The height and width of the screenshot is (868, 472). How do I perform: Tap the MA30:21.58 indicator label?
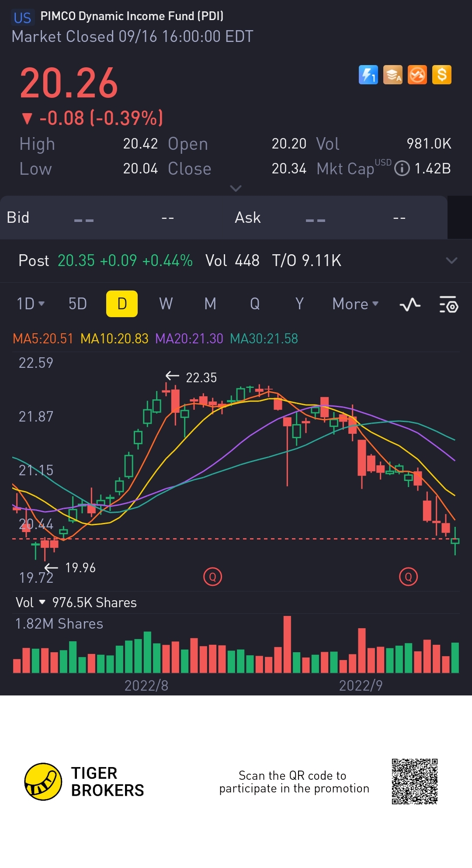point(264,339)
